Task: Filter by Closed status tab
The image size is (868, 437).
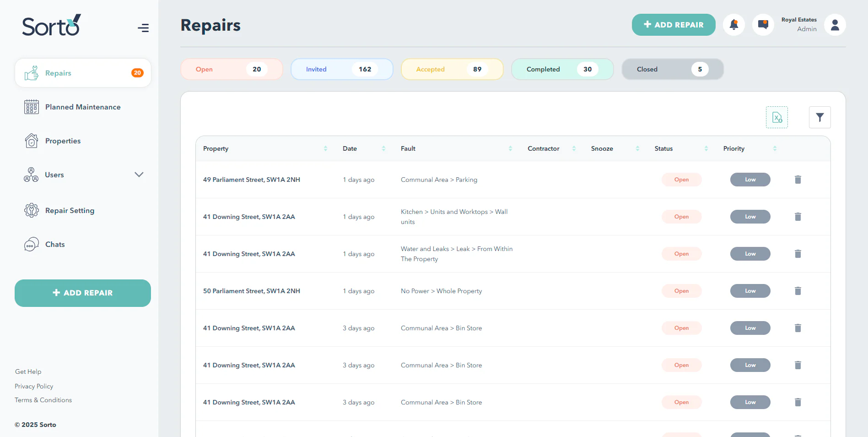Action: click(673, 69)
